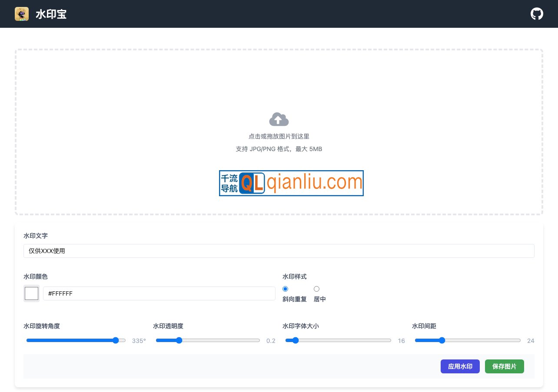Click the 水印透明度 slider
The height and width of the screenshot is (392, 558).
click(x=208, y=341)
